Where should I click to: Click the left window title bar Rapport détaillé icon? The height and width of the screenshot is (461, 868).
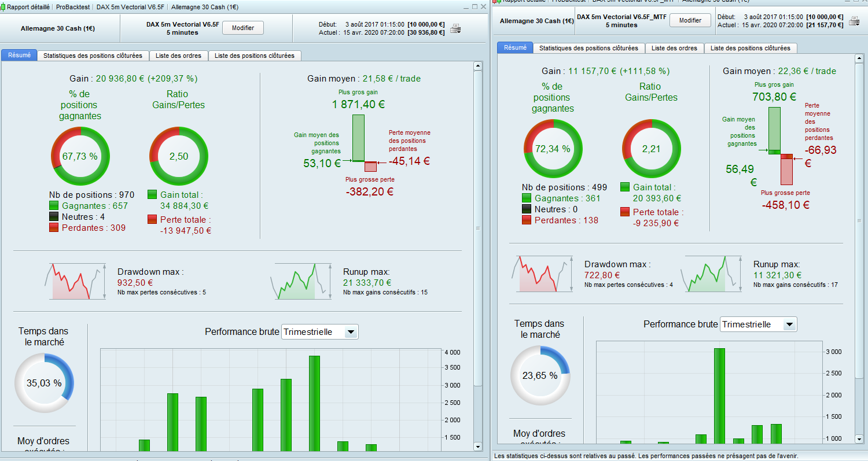click(x=3, y=7)
